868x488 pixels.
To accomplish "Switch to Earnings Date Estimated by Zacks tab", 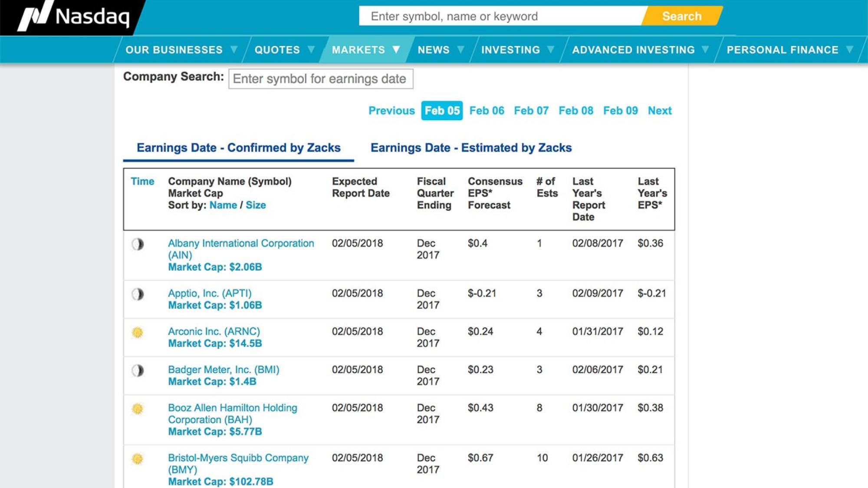I will pos(471,148).
